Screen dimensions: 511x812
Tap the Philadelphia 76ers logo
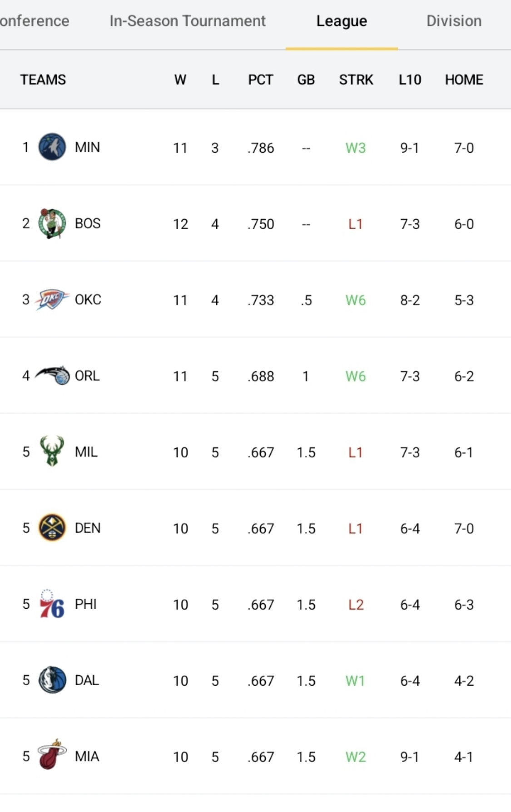click(x=52, y=604)
